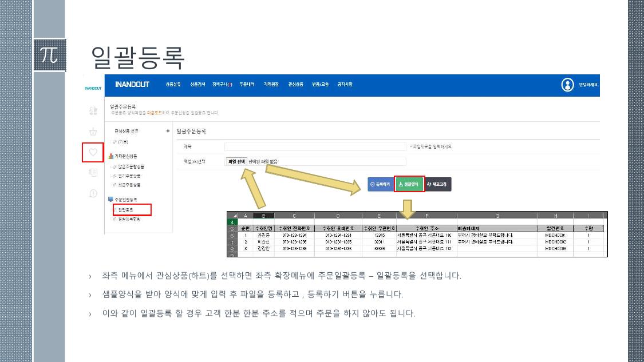Select column D header in the spreadsheet
Image resolution: width=644 pixels, height=362 pixels.
click(x=338, y=216)
